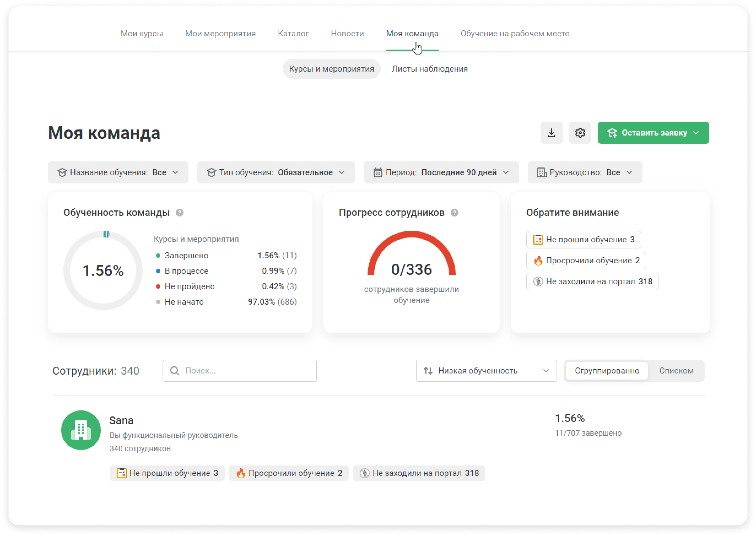Click the grey Не начато legend dot
756x536 pixels.
click(158, 302)
